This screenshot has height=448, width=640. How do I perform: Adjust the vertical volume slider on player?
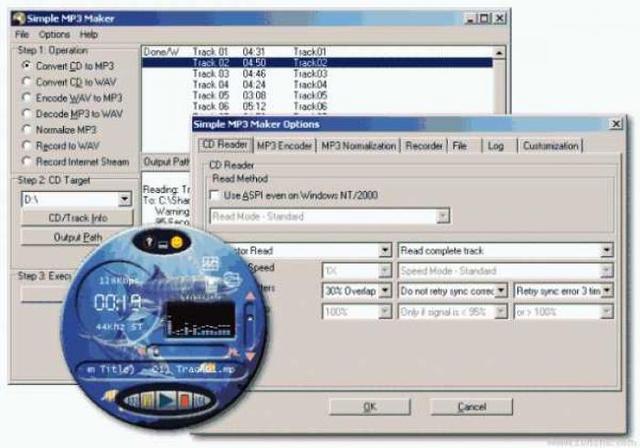(x=250, y=326)
